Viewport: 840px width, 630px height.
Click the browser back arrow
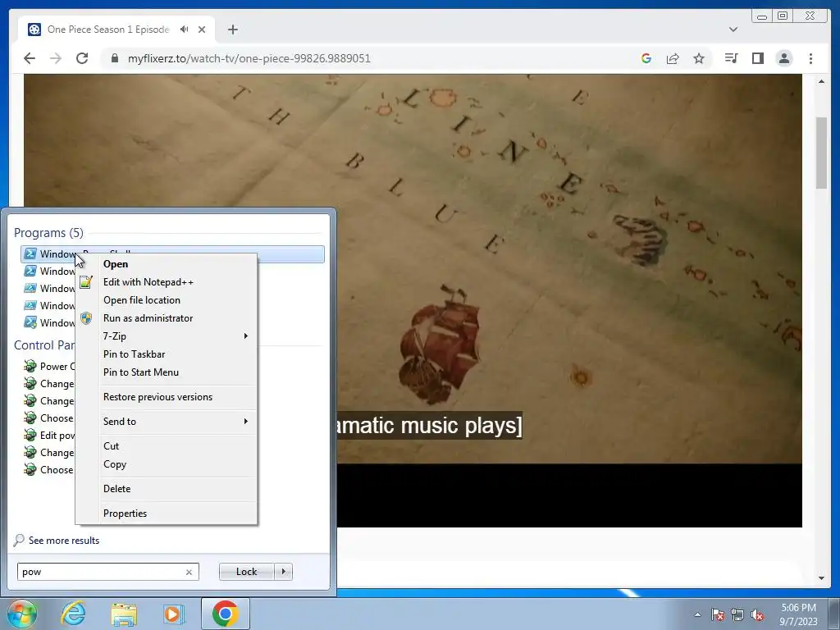tap(30, 58)
